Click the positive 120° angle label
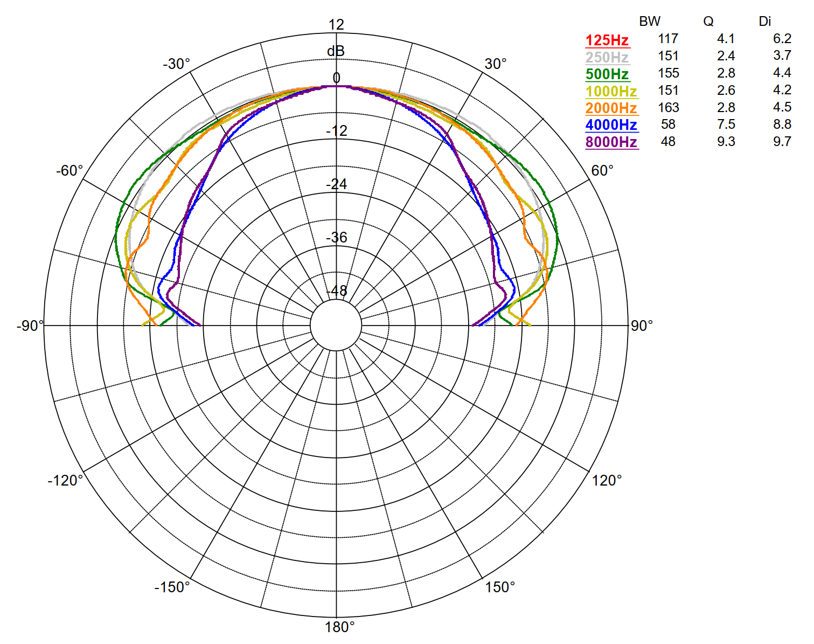Screen dimensions: 814x644 [x=607, y=480]
